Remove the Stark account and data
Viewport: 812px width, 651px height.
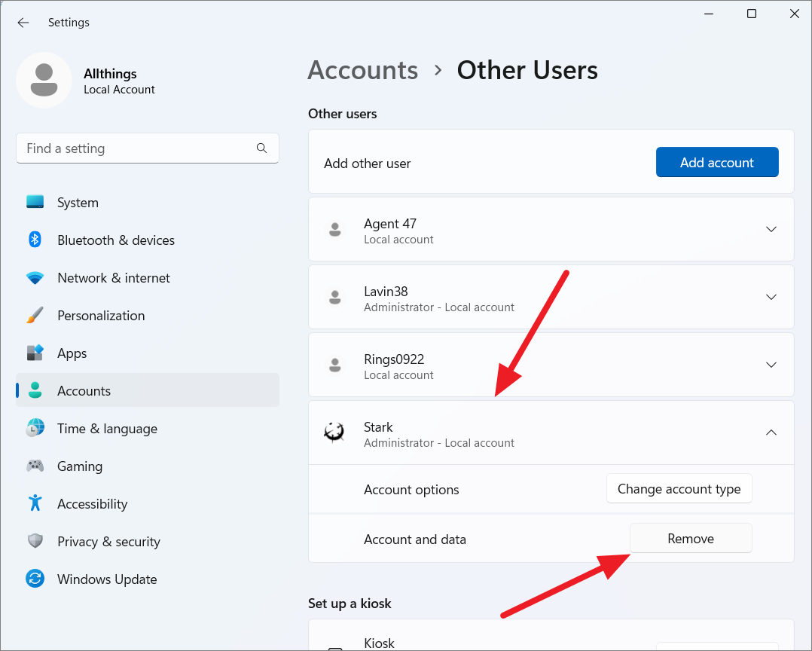point(690,538)
